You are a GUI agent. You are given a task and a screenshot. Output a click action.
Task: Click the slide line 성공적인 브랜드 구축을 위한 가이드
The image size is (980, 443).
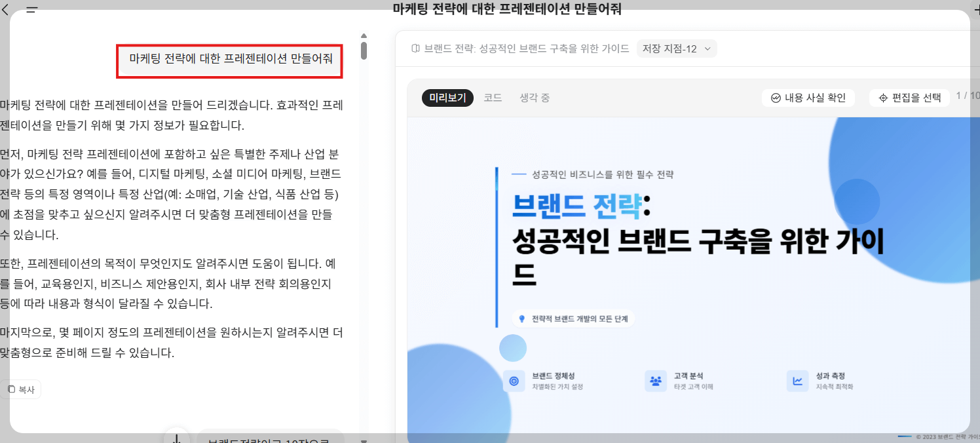(x=698, y=258)
